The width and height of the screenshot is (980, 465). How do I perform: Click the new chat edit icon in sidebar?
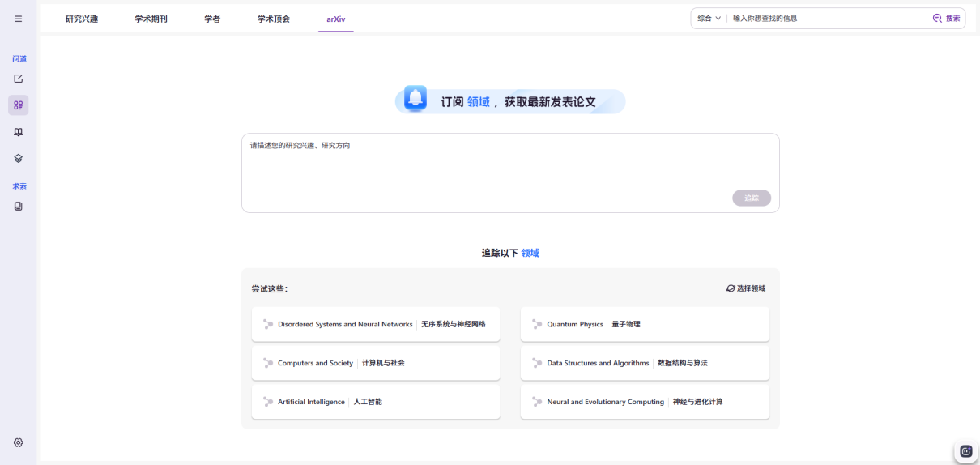click(19, 79)
